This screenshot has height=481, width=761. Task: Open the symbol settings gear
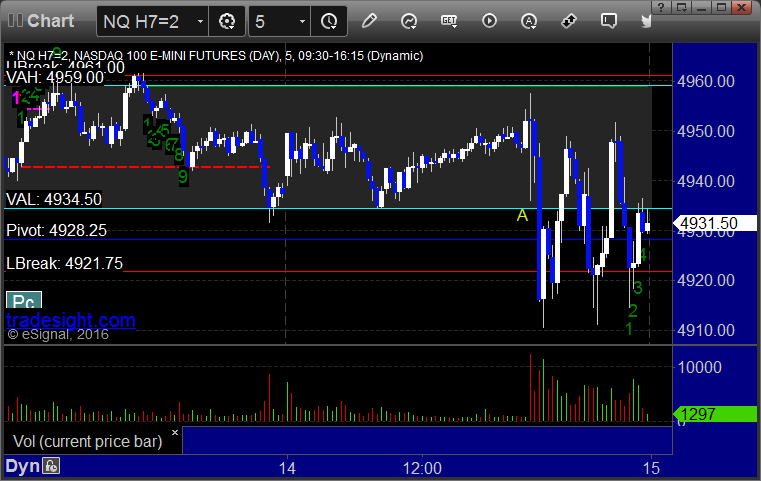point(227,21)
